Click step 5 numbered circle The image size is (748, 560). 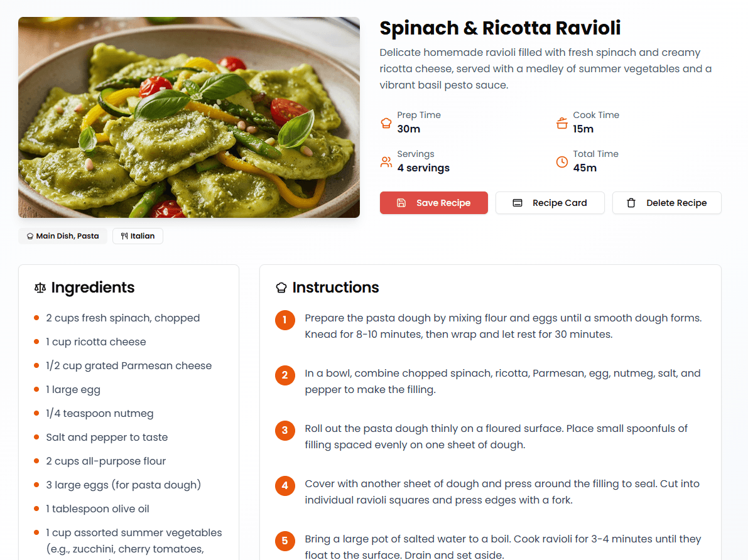point(285,541)
